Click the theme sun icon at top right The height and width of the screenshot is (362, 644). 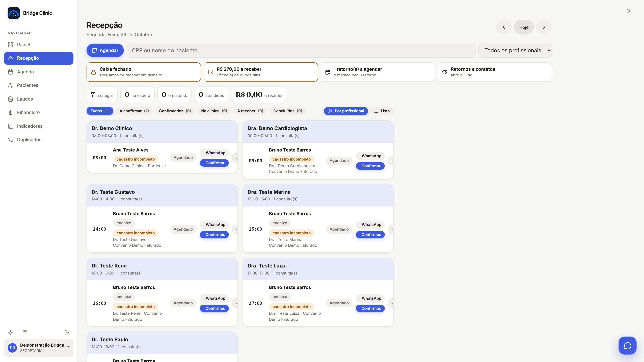click(629, 11)
